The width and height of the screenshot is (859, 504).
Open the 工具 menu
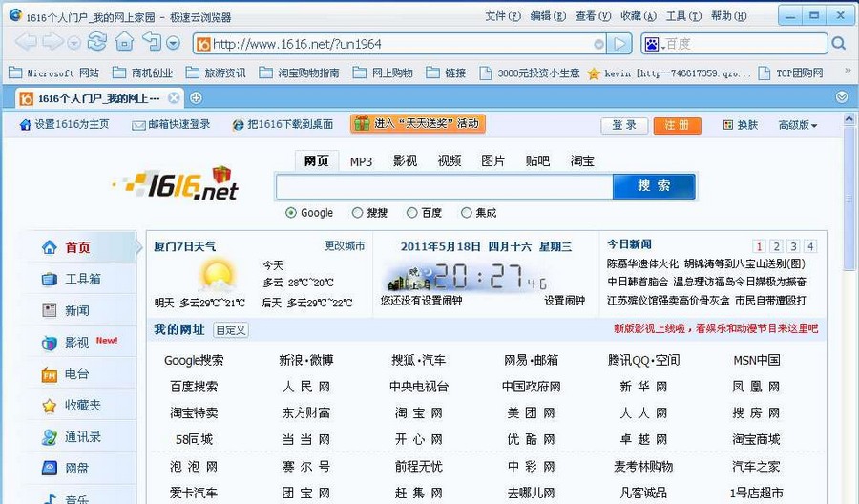[683, 16]
